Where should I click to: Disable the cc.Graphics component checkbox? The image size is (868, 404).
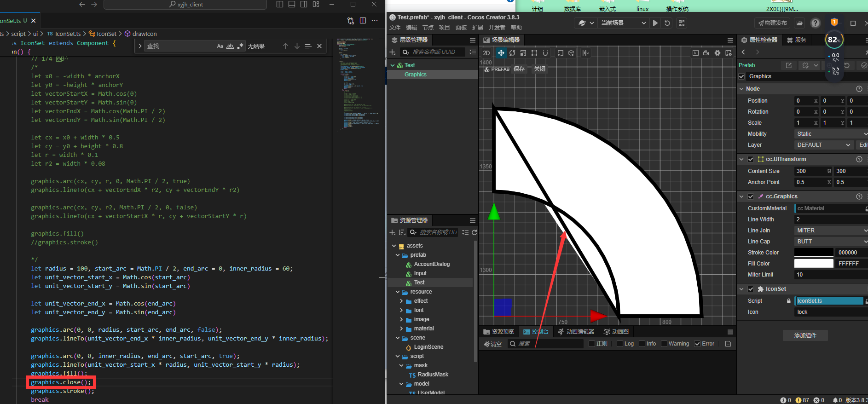coord(751,196)
